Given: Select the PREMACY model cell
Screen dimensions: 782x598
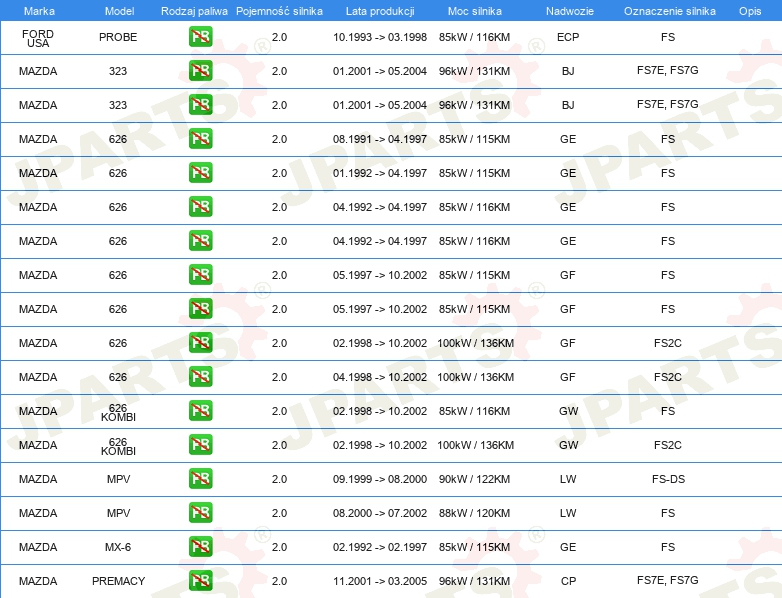Looking at the screenshot, I should click(118, 581).
